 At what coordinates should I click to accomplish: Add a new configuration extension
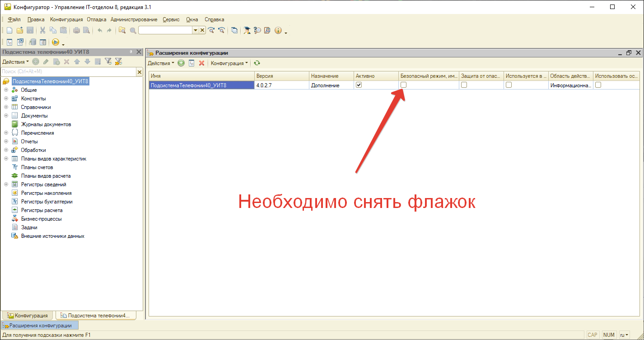(181, 63)
